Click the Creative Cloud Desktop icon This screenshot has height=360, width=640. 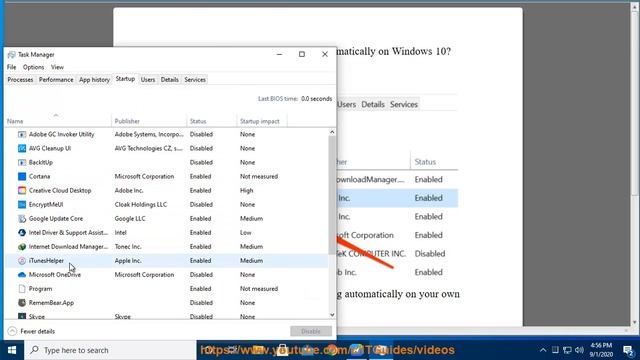click(22, 190)
